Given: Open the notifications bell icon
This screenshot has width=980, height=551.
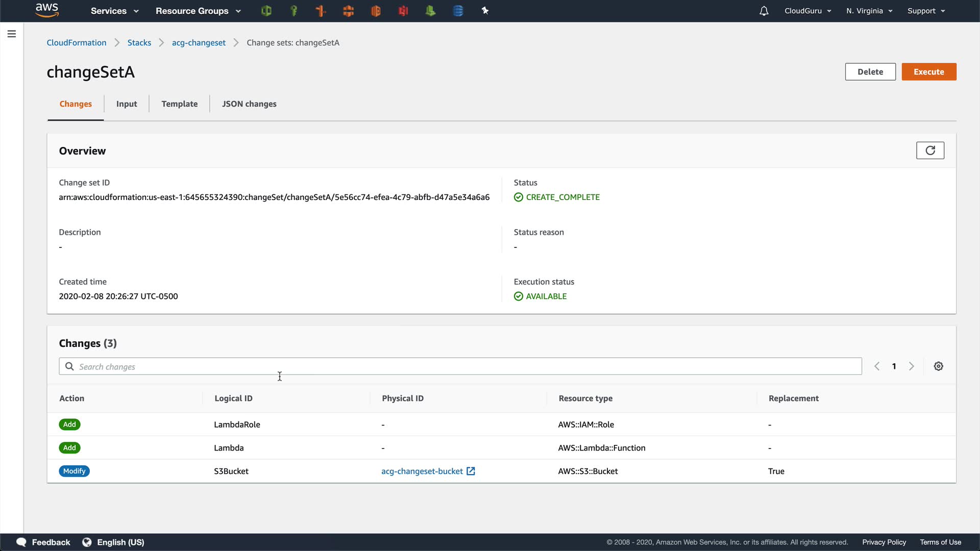Looking at the screenshot, I should click(764, 11).
